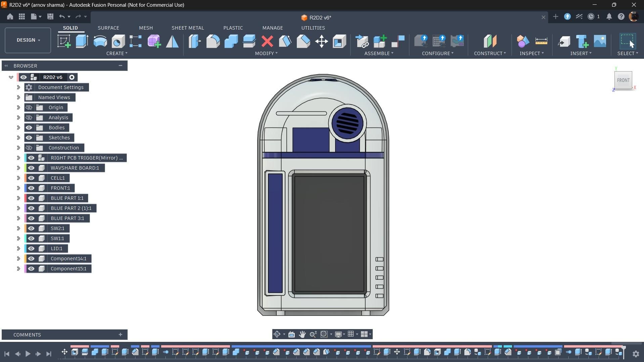Collapse the Browser panel with minus button
The width and height of the screenshot is (644, 362).
[121, 65]
